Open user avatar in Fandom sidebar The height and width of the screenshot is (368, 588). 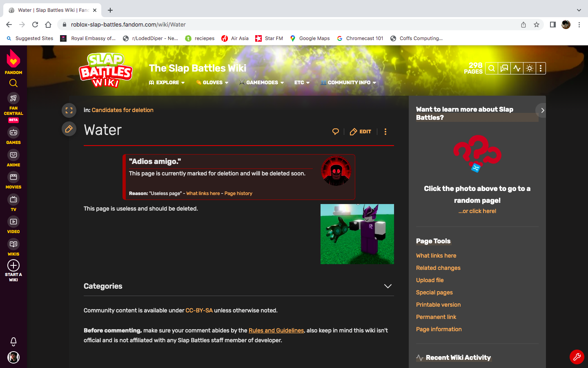[13, 357]
